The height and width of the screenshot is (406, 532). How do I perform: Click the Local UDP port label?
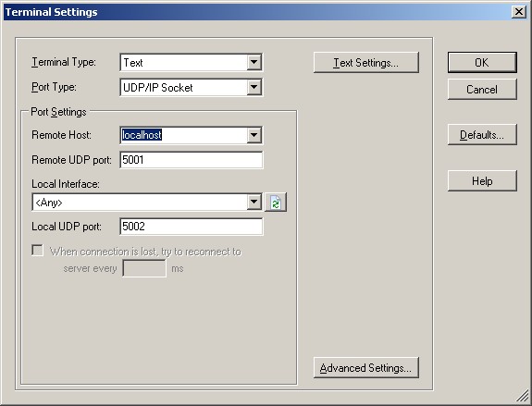(67, 227)
